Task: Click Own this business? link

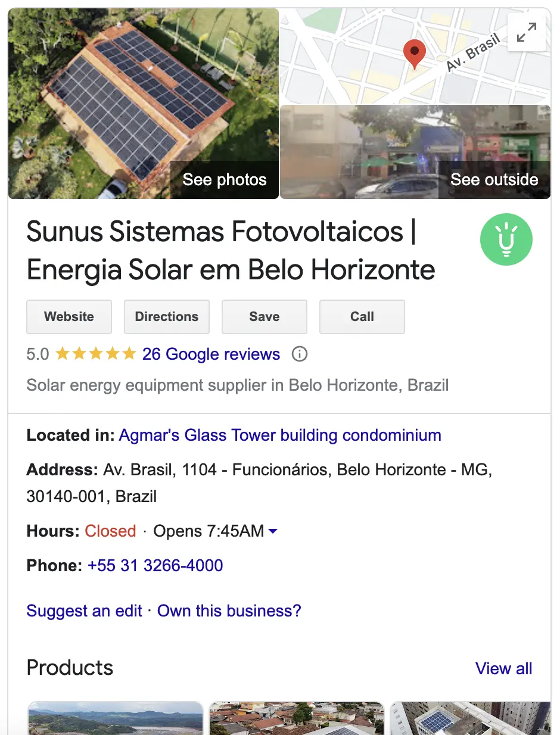Action: click(x=229, y=611)
